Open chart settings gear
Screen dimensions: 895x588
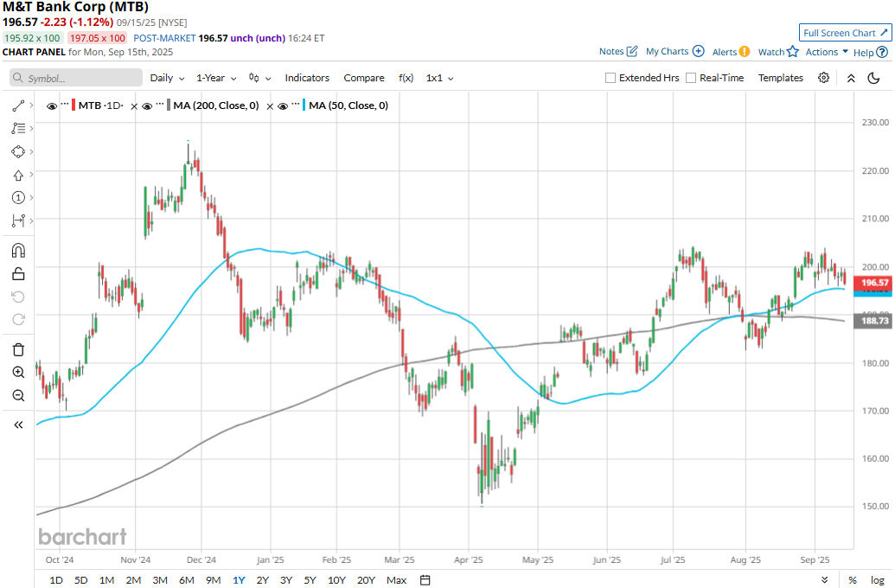pos(823,78)
